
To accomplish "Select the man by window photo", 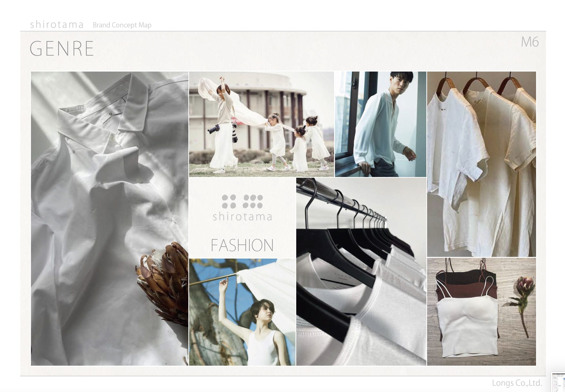I will point(380,124).
